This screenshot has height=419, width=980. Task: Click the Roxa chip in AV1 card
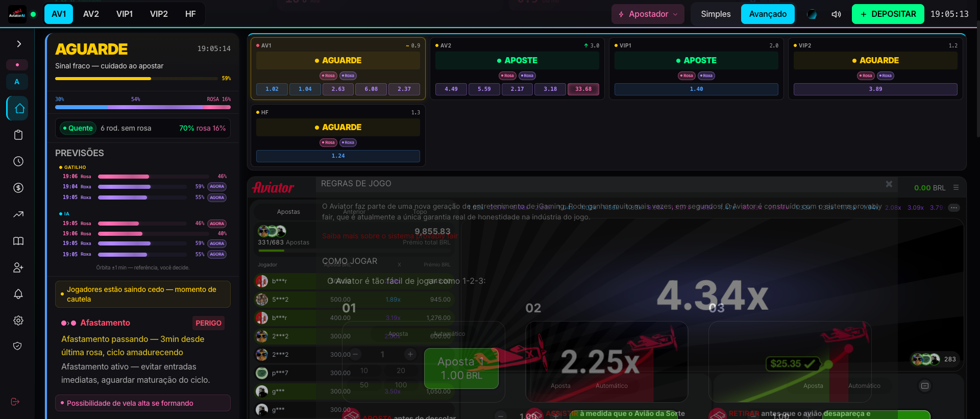348,76
